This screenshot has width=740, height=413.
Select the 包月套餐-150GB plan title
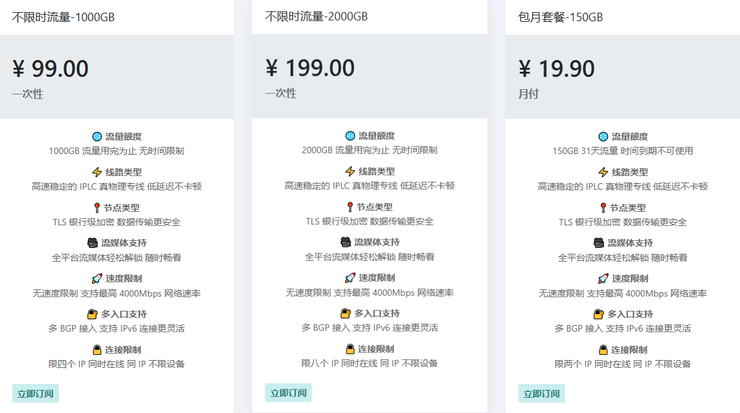click(560, 17)
